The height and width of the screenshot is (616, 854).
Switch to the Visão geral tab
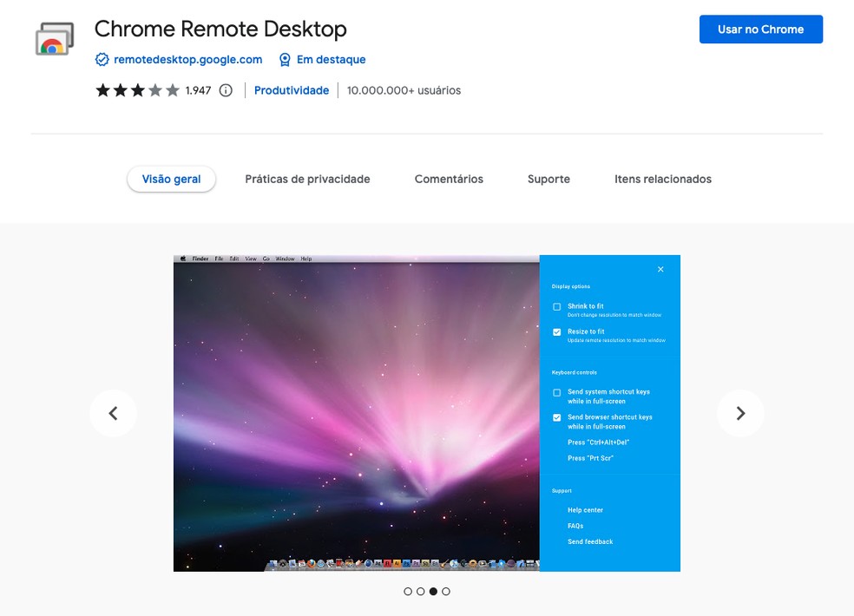pos(171,179)
